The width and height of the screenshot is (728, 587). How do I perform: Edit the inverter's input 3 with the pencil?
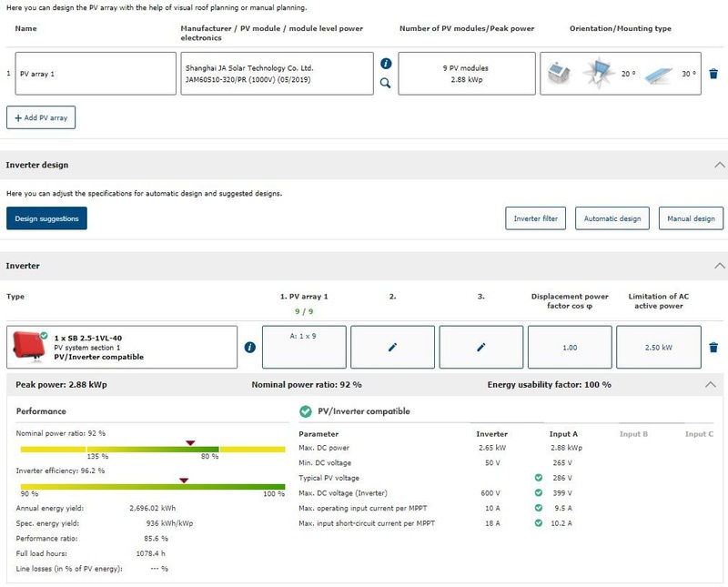point(481,347)
